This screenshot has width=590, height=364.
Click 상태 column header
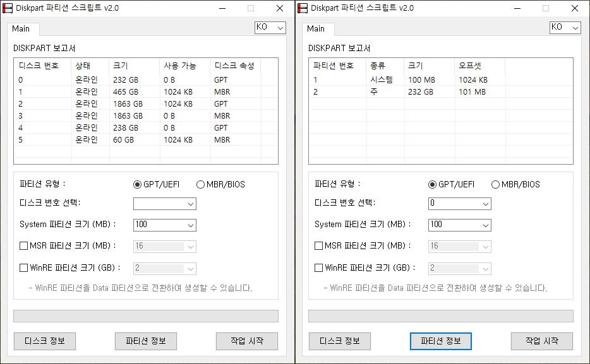coord(90,66)
